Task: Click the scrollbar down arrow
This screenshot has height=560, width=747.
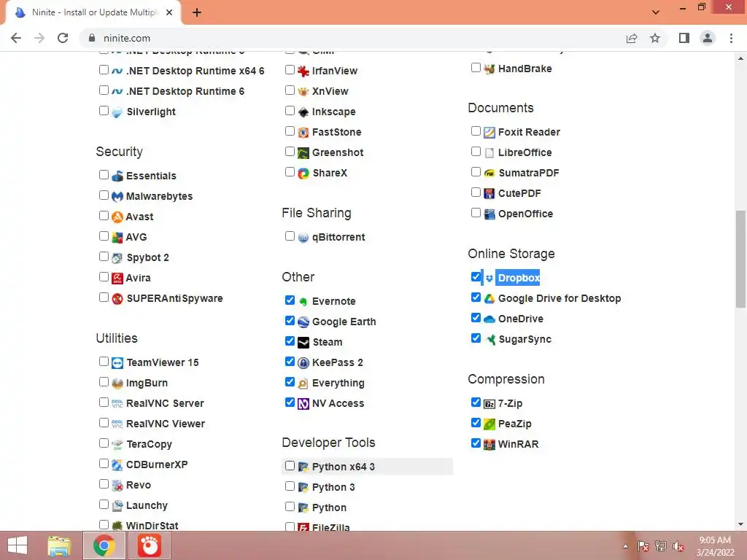Action: pos(740,524)
